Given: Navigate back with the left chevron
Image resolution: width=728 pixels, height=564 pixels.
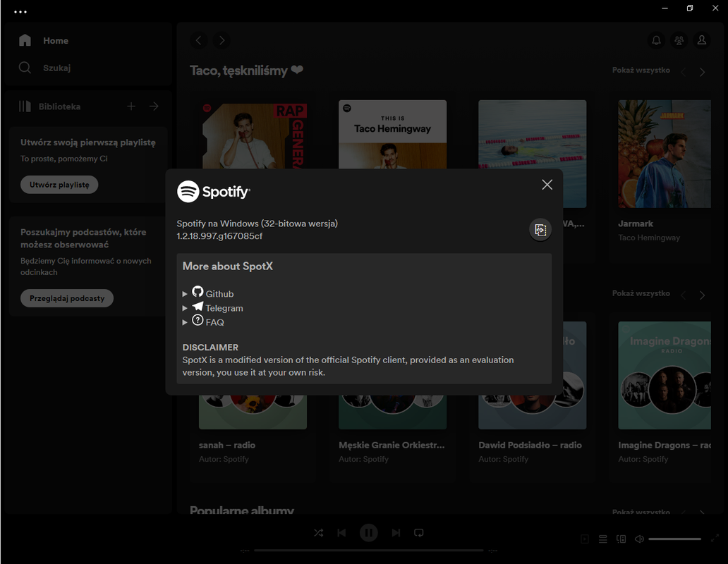Looking at the screenshot, I should tap(199, 40).
